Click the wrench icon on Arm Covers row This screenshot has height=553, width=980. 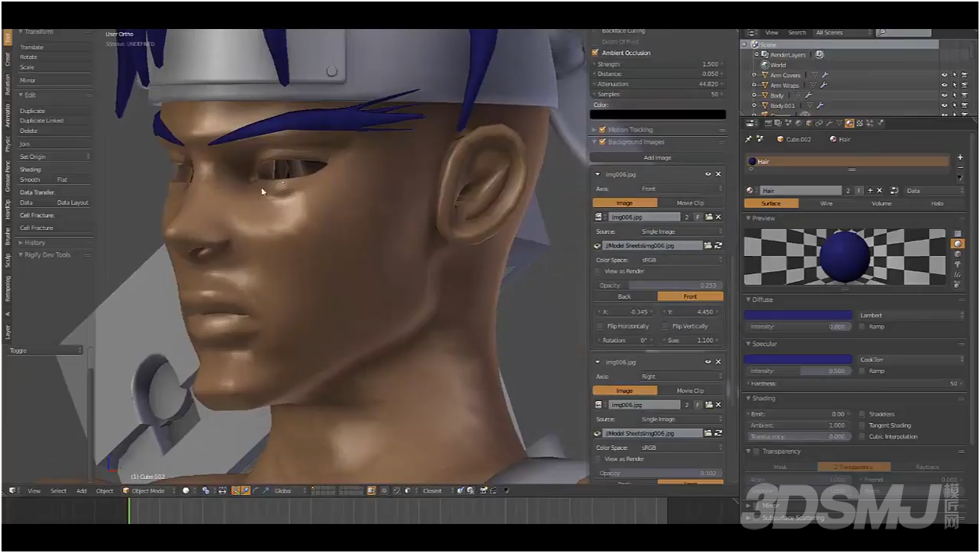(x=825, y=75)
